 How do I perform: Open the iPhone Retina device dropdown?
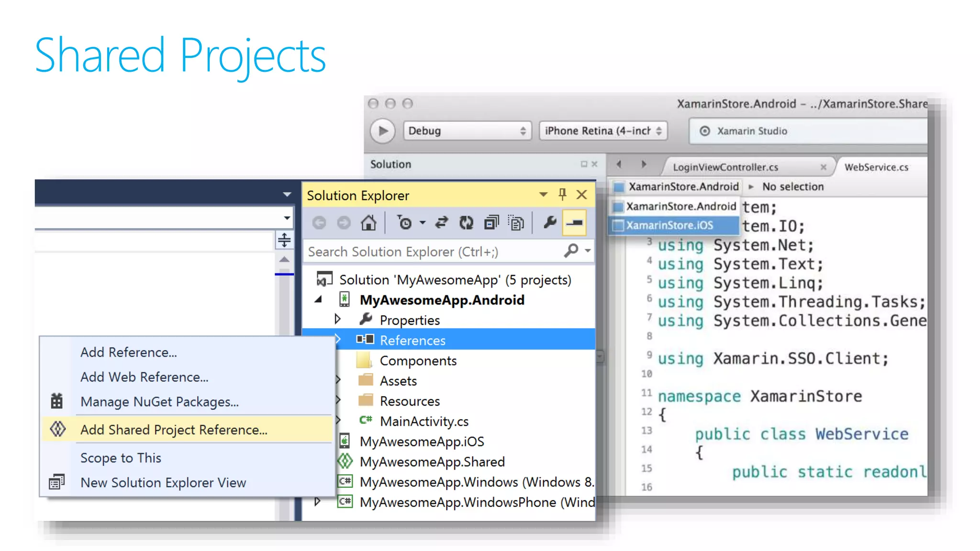tap(603, 131)
